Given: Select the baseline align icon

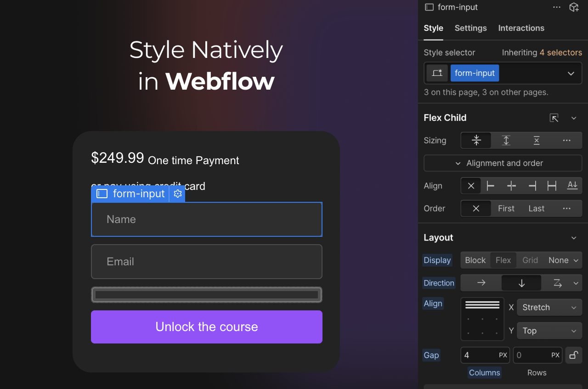Looking at the screenshot, I should click(572, 185).
